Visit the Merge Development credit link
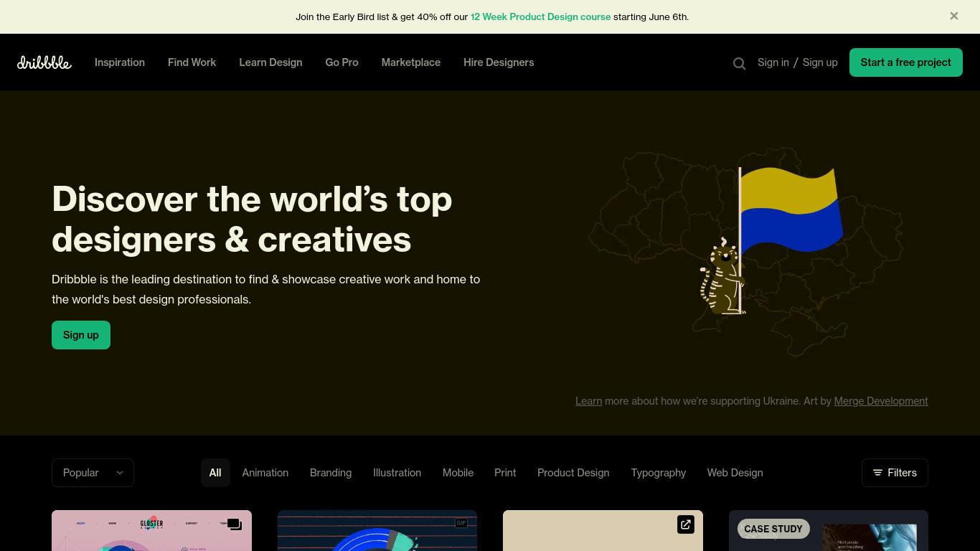Viewport: 980px width, 551px height. (x=881, y=401)
